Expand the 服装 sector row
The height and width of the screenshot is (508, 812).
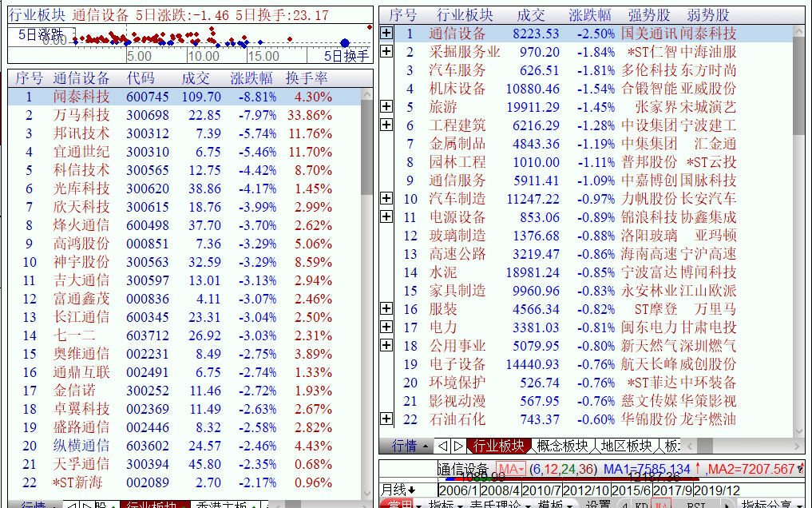(x=386, y=308)
